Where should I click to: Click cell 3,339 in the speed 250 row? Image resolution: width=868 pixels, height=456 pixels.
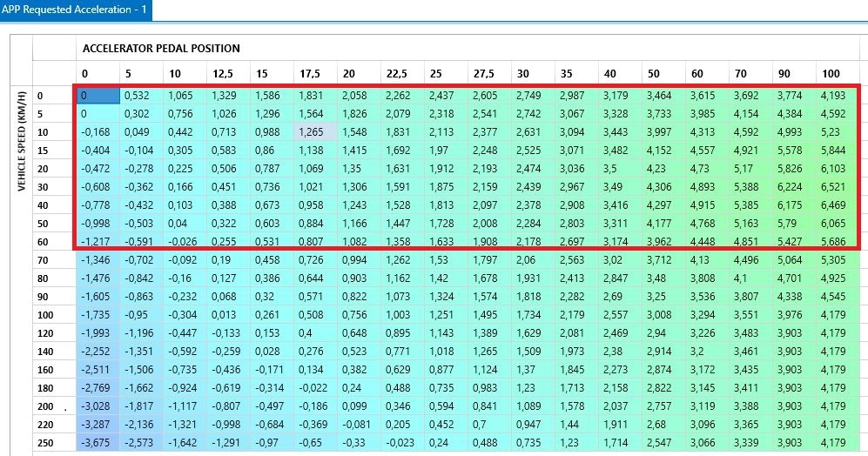pyautogui.click(x=750, y=443)
